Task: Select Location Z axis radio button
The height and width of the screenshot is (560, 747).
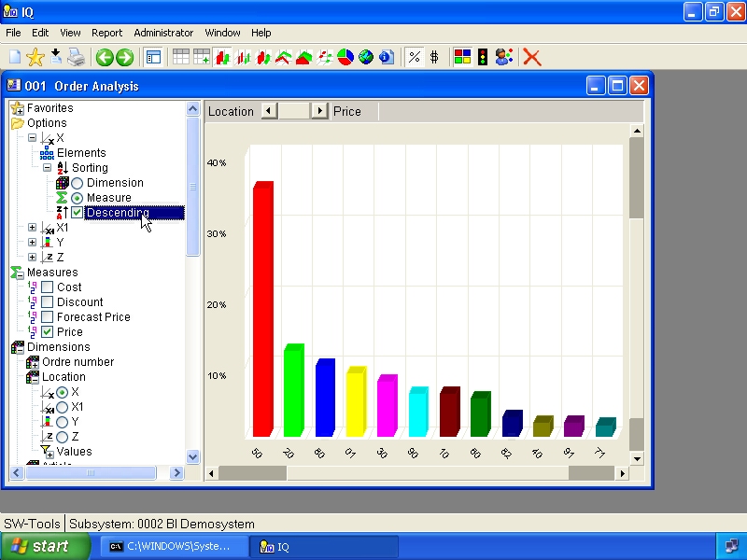Action: 62,437
